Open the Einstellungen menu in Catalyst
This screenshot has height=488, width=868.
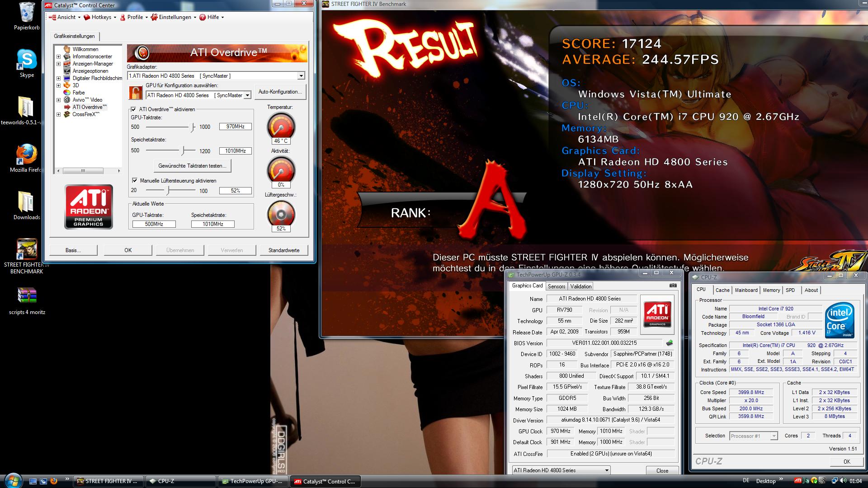pos(173,17)
